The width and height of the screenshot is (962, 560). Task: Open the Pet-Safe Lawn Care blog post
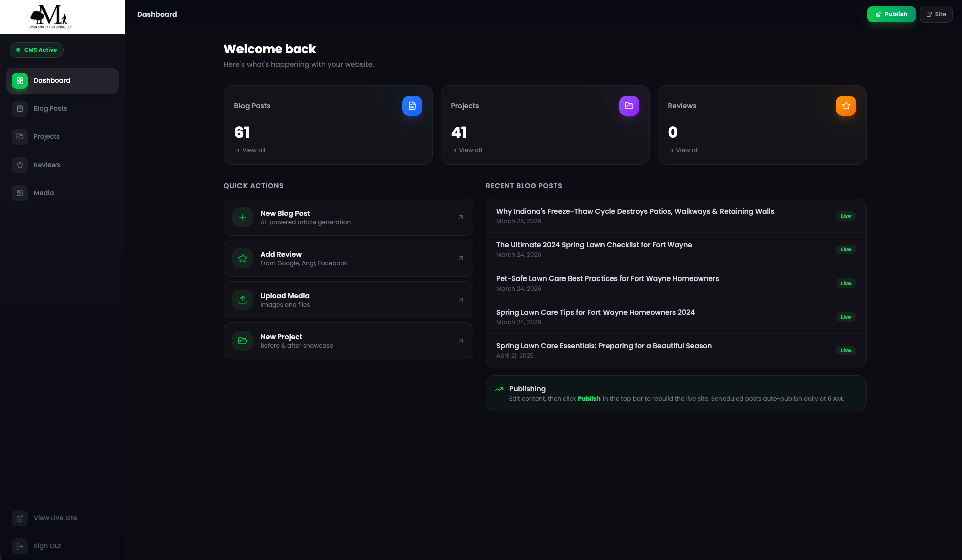click(608, 278)
